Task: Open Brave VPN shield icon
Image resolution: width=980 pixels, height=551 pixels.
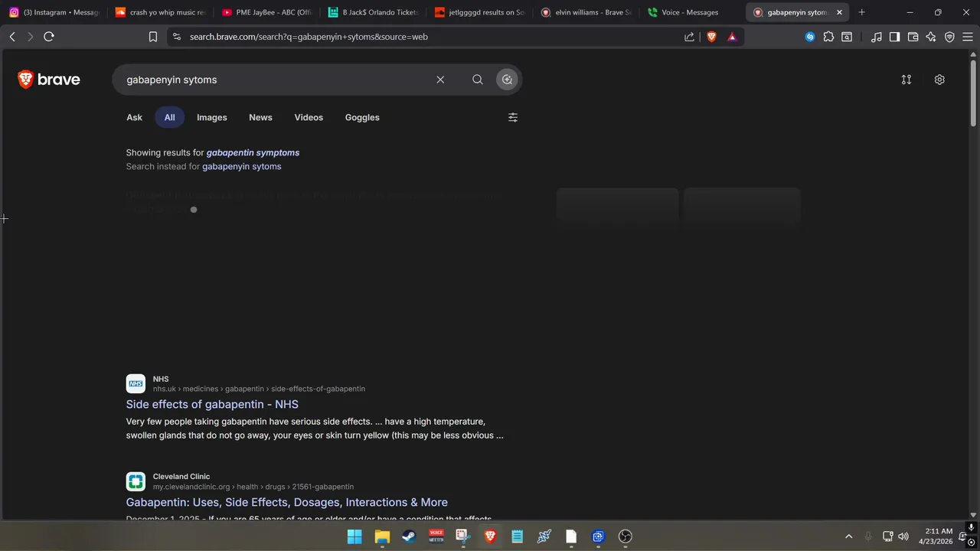Action: click(x=949, y=37)
